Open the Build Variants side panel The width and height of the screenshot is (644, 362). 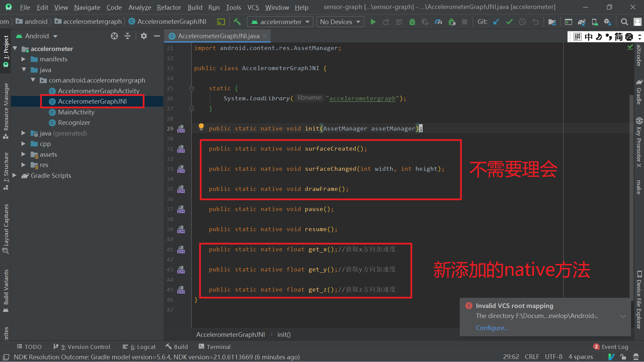pos(6,291)
